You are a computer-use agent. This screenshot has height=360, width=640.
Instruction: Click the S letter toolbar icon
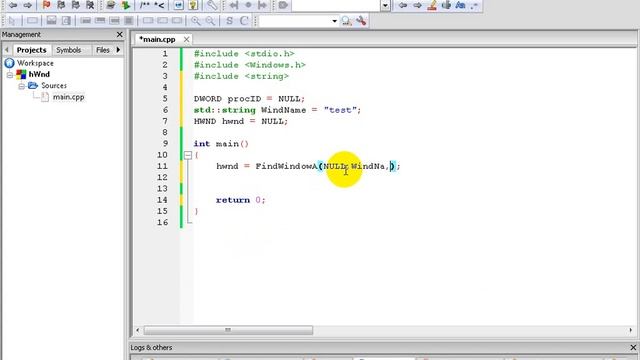click(x=229, y=20)
